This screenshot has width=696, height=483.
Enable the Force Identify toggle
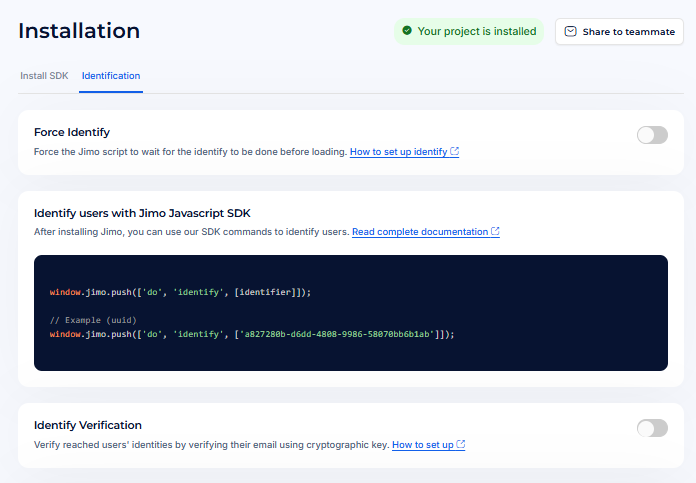(x=652, y=135)
